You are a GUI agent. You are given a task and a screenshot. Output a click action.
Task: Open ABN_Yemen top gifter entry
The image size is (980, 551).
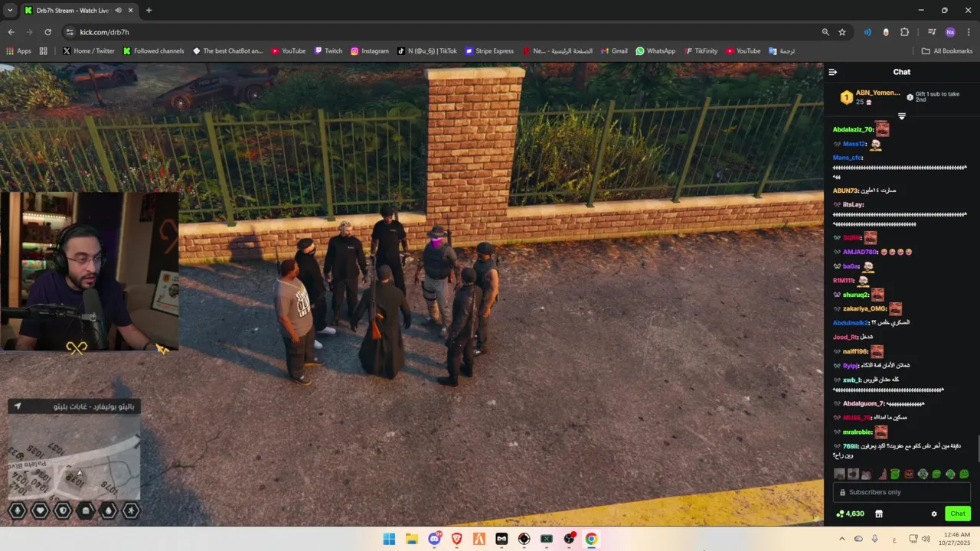[x=871, y=97]
